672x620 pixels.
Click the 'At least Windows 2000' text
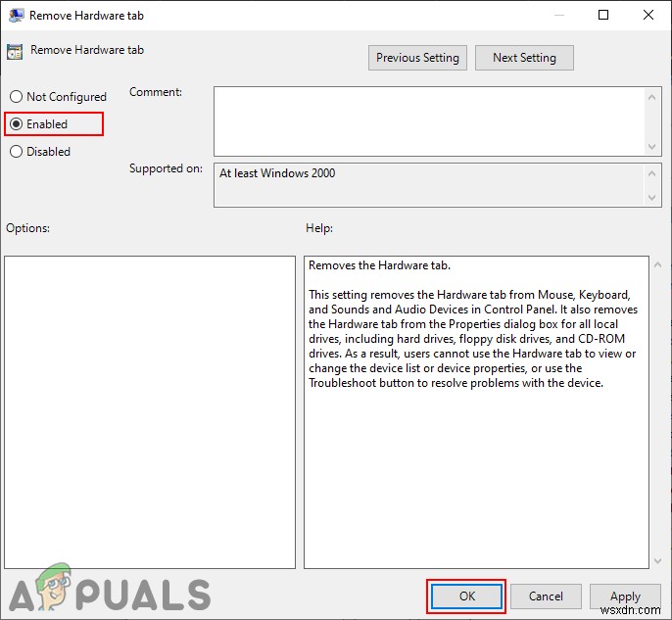[x=277, y=173]
